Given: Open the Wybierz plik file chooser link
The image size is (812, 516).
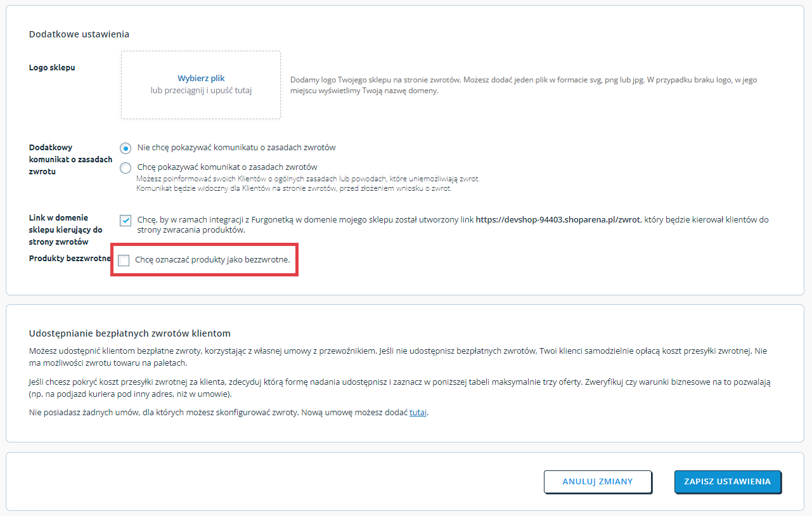Looking at the screenshot, I should point(201,79).
